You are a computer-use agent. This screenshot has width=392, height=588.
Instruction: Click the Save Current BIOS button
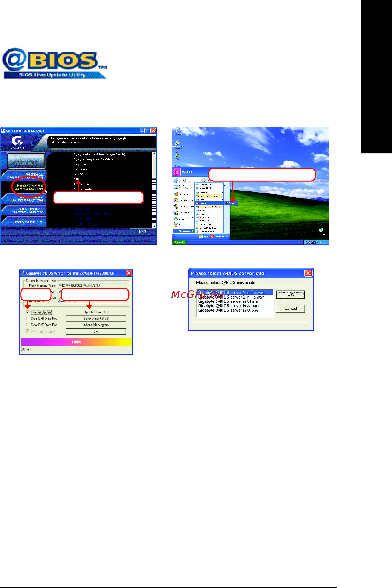(96, 318)
